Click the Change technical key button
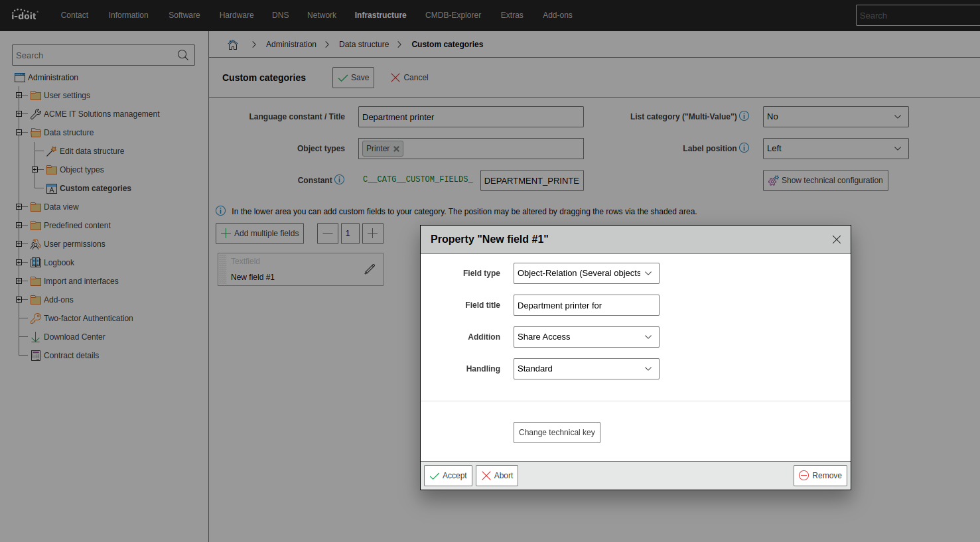 coord(557,433)
